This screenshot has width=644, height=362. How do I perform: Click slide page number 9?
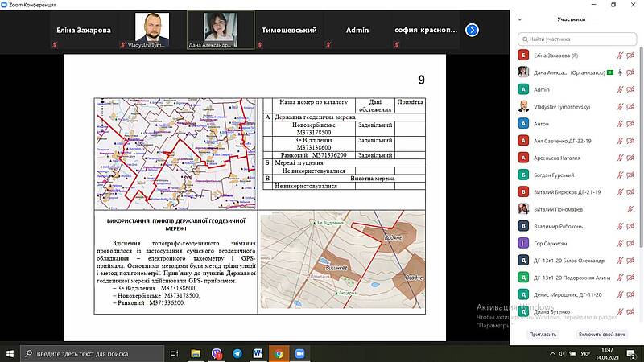click(x=421, y=80)
